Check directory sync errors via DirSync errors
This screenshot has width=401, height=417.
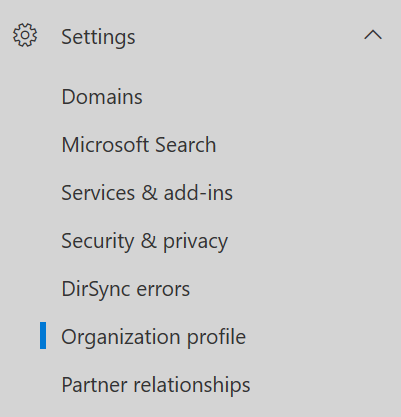(x=126, y=289)
